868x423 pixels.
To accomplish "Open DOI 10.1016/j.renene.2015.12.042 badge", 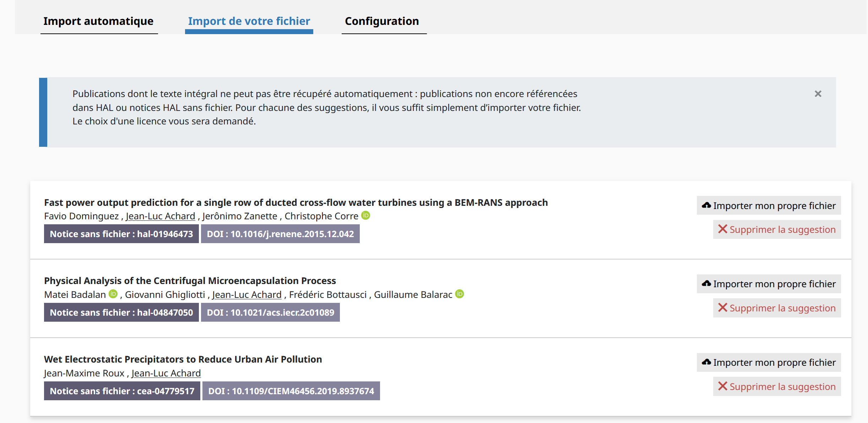I will click(280, 234).
